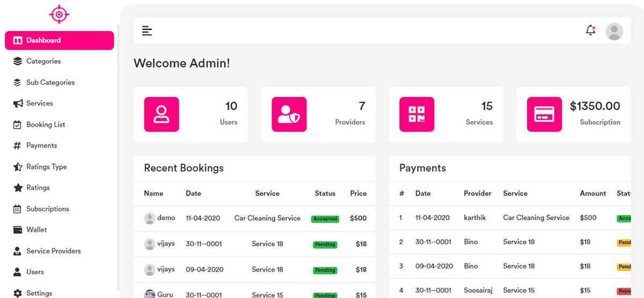Viewport: 644px width, 298px height.
Task: Go to Sub Categories page
Action: click(50, 83)
